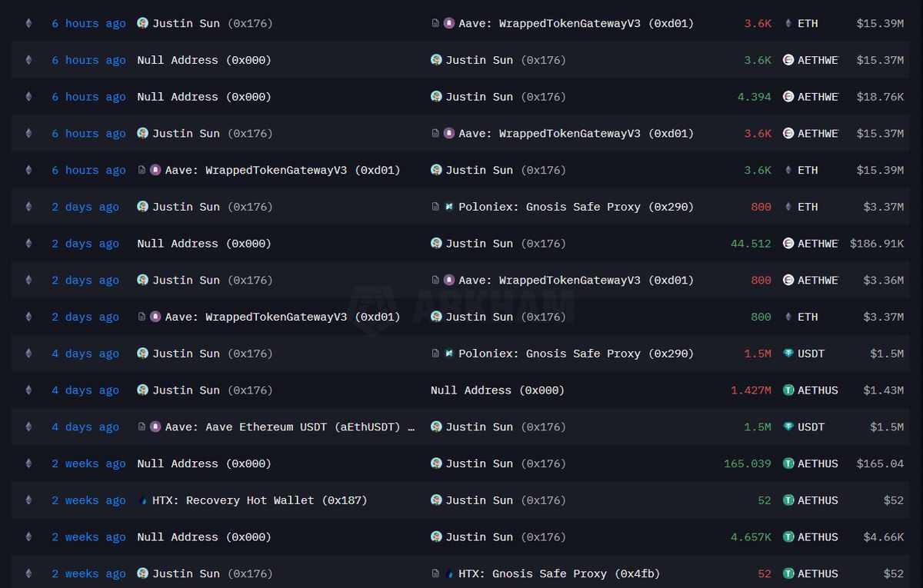Click the HTX flame icon beside Recovery Hot Wallet
923x588 pixels.
click(142, 500)
